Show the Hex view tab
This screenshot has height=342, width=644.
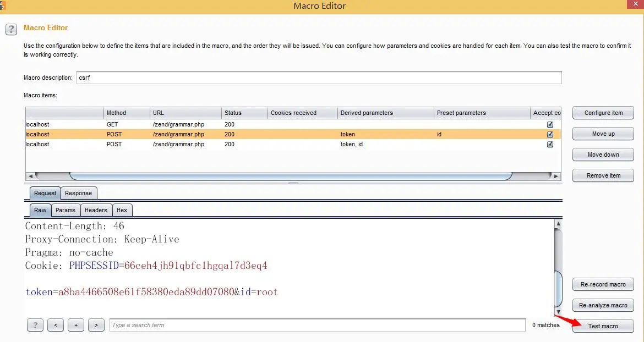point(122,210)
